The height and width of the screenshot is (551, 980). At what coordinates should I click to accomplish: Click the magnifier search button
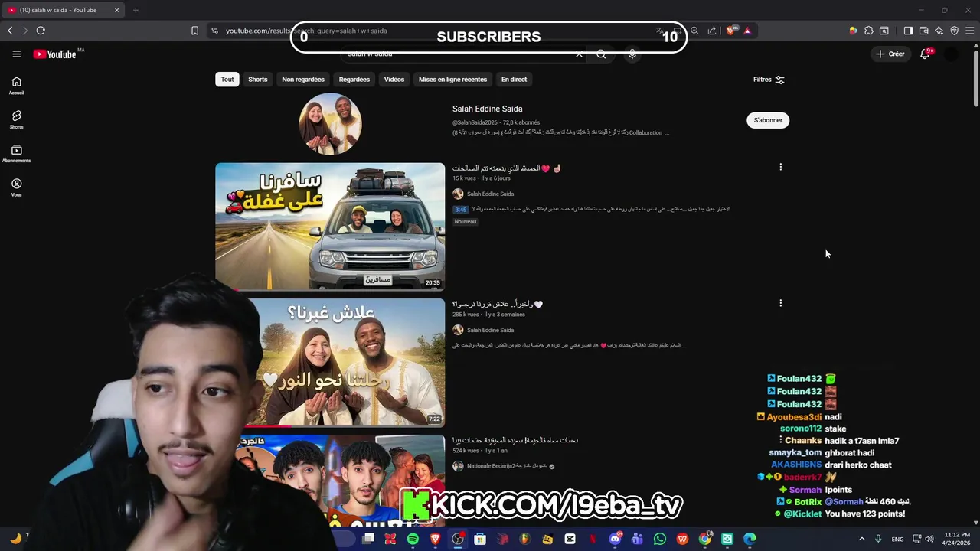coord(601,54)
